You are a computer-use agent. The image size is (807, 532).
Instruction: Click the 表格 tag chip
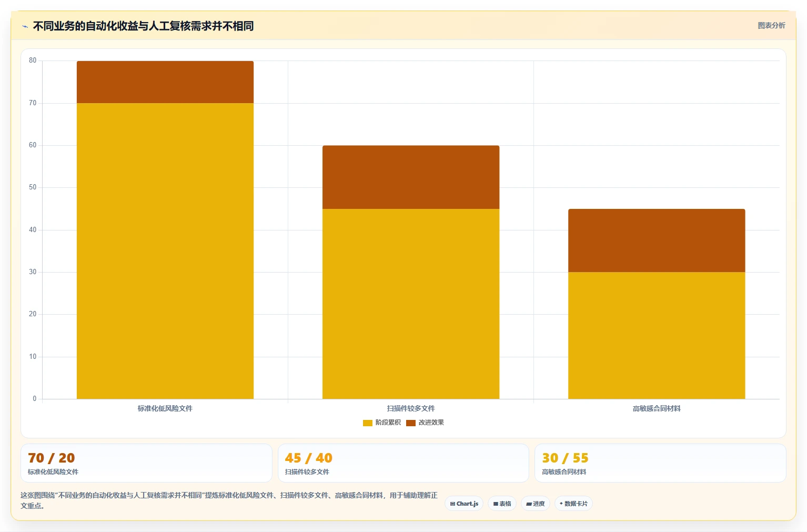pyautogui.click(x=502, y=504)
